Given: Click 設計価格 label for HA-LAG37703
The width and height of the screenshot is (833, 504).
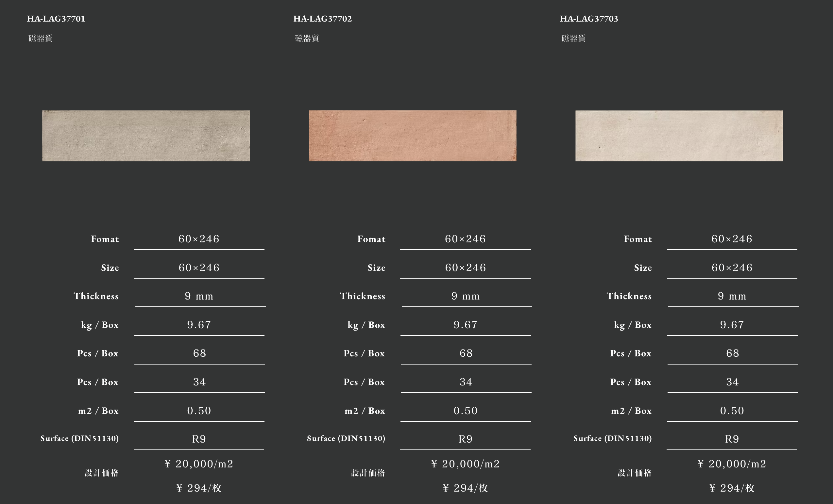Looking at the screenshot, I should [635, 473].
